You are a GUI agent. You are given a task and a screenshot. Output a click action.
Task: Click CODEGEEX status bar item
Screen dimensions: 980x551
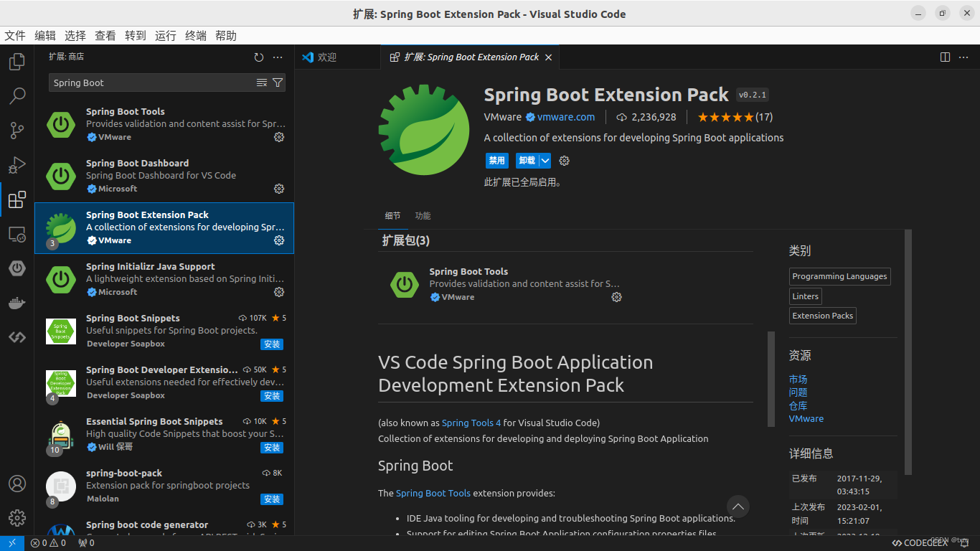[920, 543]
